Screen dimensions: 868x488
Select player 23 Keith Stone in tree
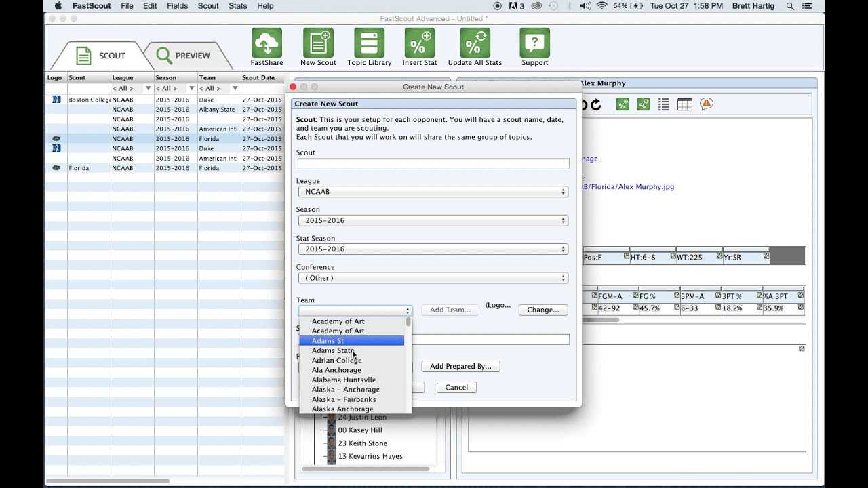pyautogui.click(x=363, y=443)
